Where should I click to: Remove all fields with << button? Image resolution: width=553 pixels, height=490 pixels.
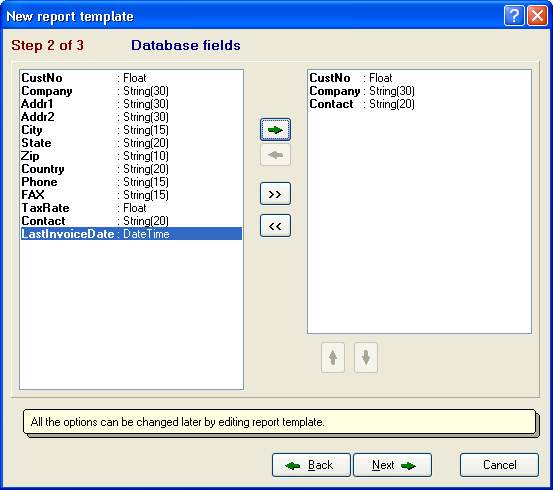275,225
